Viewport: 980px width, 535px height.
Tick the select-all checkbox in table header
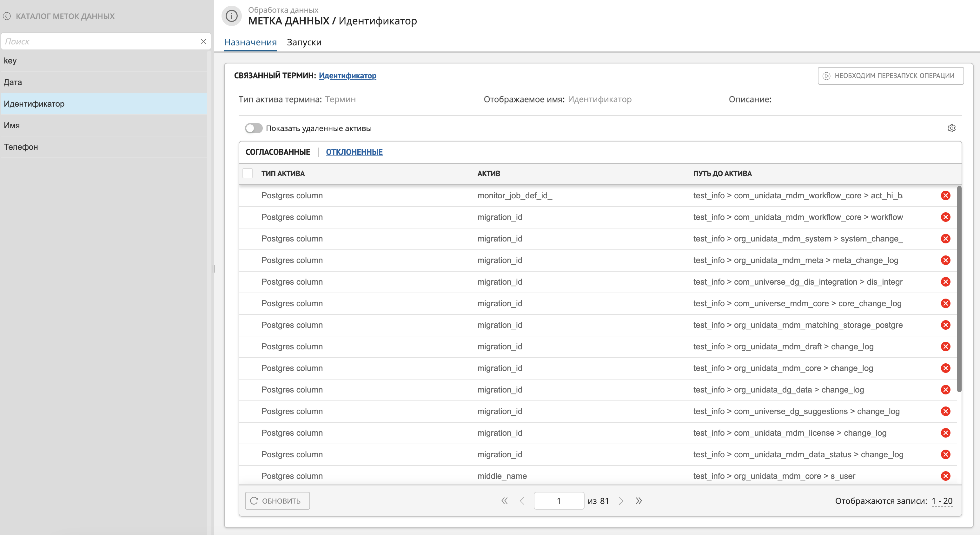248,174
